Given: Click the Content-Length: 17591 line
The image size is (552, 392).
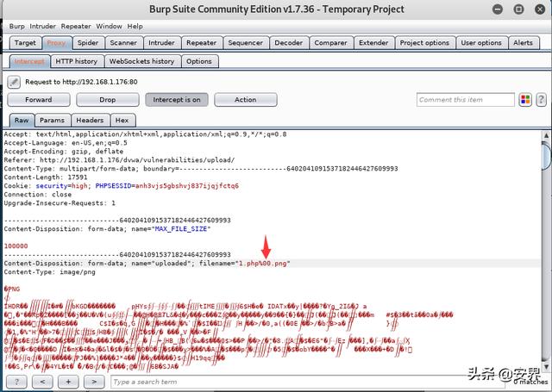Looking at the screenshot, I should click(46, 177).
